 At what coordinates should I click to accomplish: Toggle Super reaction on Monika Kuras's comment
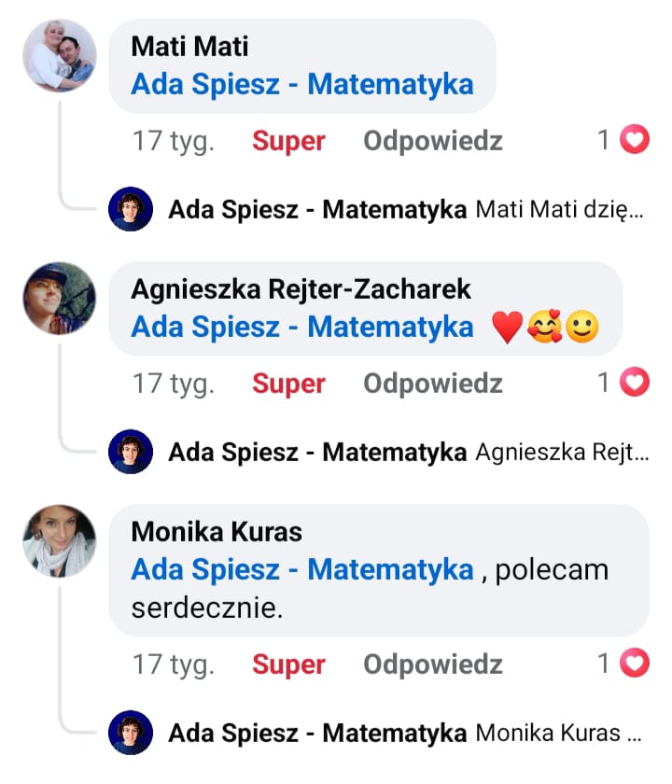pos(288,665)
